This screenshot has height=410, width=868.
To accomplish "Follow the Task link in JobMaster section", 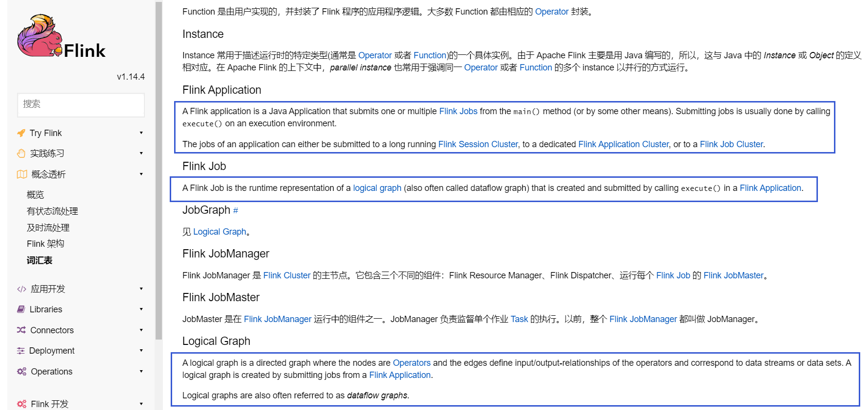I will point(519,319).
